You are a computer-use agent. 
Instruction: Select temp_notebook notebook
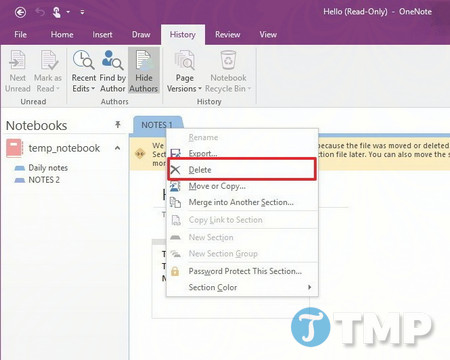point(64,148)
